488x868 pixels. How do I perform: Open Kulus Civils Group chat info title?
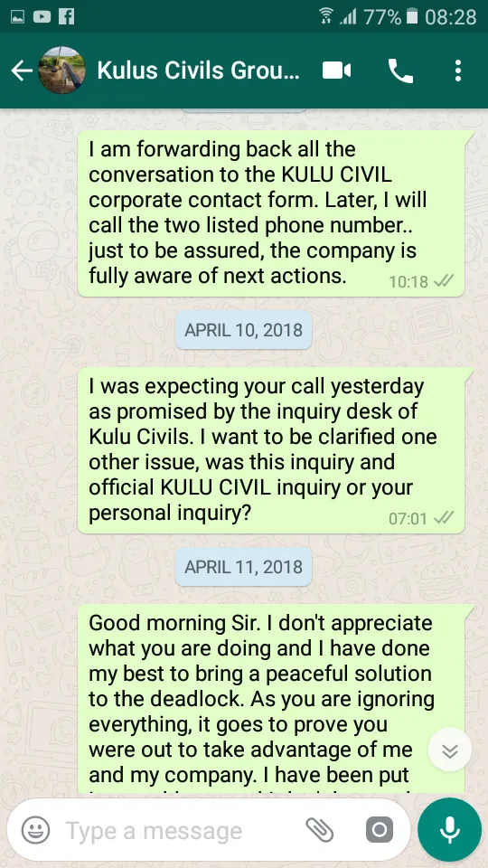pos(198,71)
